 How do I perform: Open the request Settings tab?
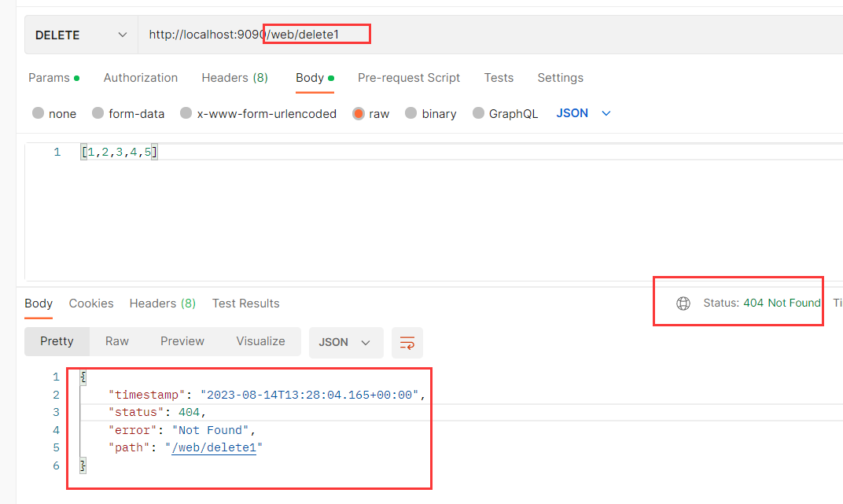560,78
